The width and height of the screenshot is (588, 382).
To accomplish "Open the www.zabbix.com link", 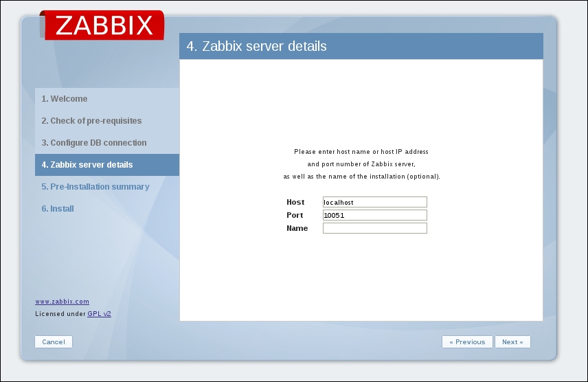I will tap(62, 302).
